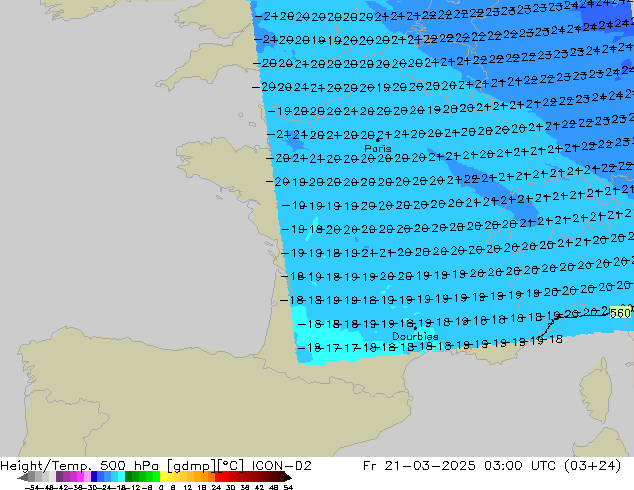Click the yellow legend swatch above 0

[x=163, y=477]
